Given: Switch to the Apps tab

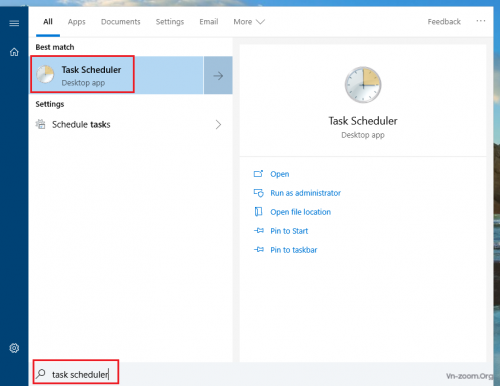Looking at the screenshot, I should (x=76, y=22).
